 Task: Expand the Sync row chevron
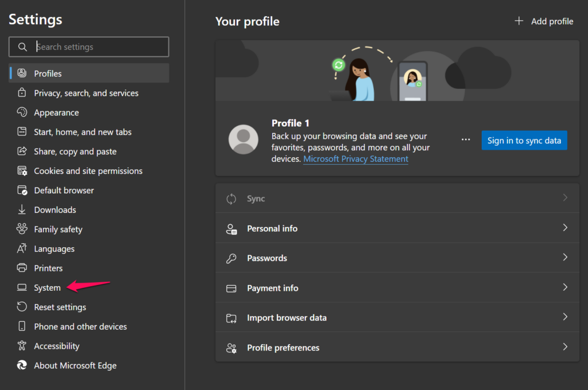(x=565, y=198)
